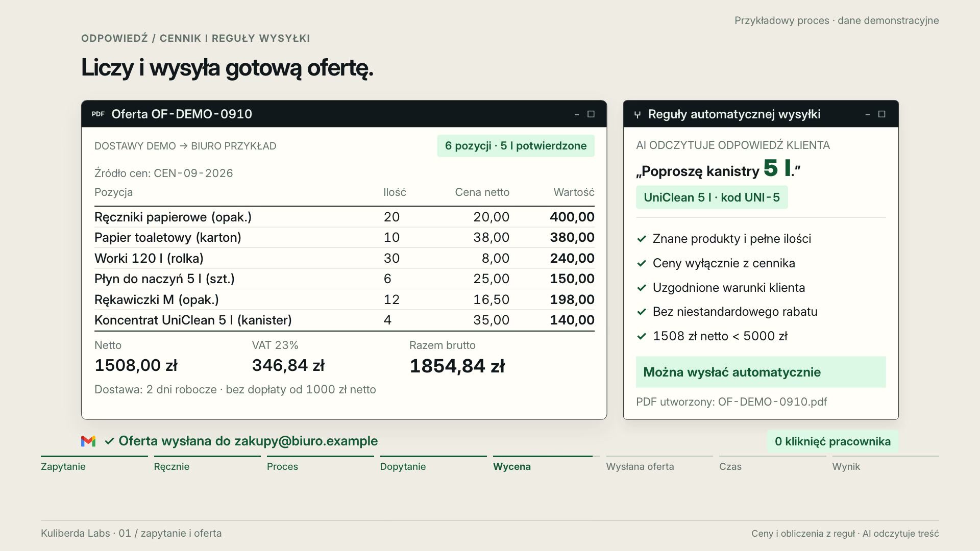Image resolution: width=980 pixels, height=551 pixels.
Task: Click the branch icon beside Reguły automatycznej wysyłki
Action: coord(637,115)
